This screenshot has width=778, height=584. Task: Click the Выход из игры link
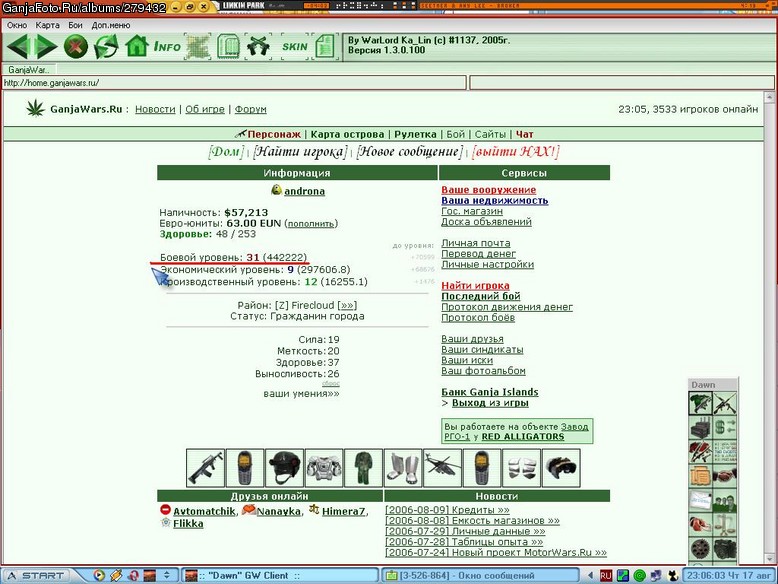click(x=490, y=403)
